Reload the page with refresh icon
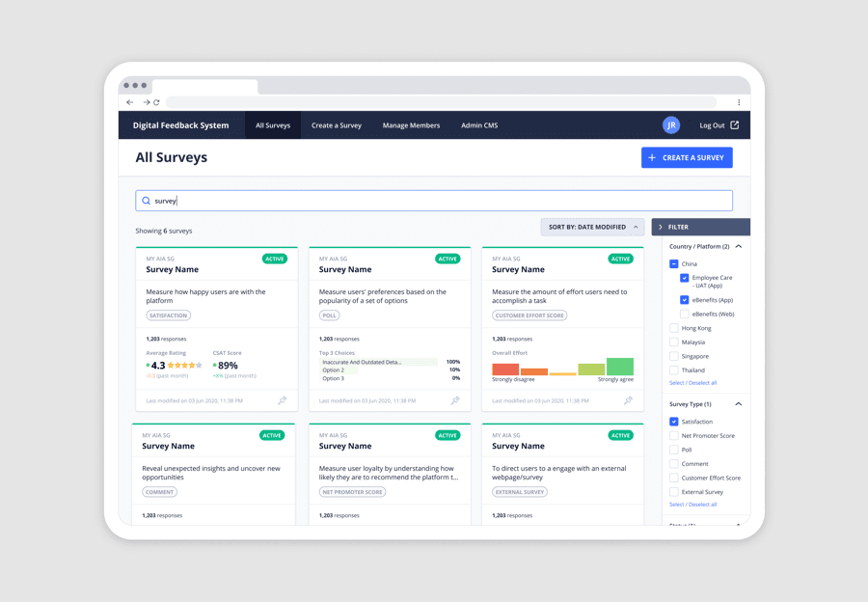868x602 pixels. (156, 102)
